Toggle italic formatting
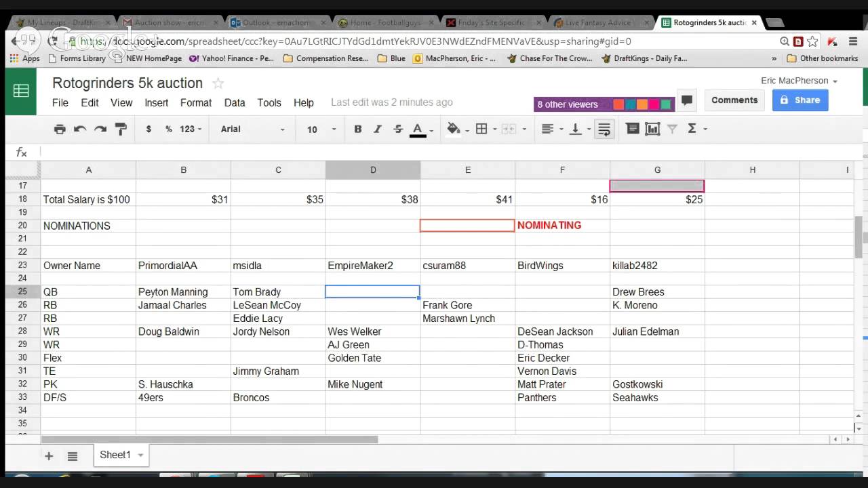The image size is (868, 488). click(x=378, y=129)
